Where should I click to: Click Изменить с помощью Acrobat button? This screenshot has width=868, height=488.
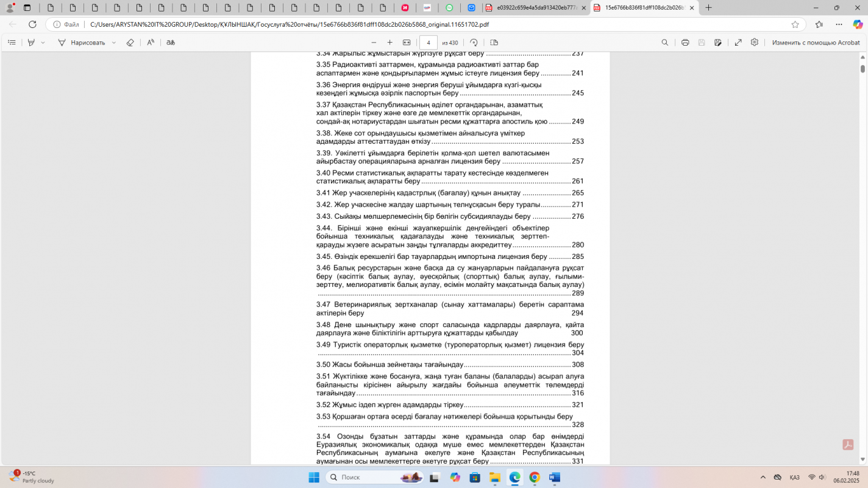click(816, 43)
